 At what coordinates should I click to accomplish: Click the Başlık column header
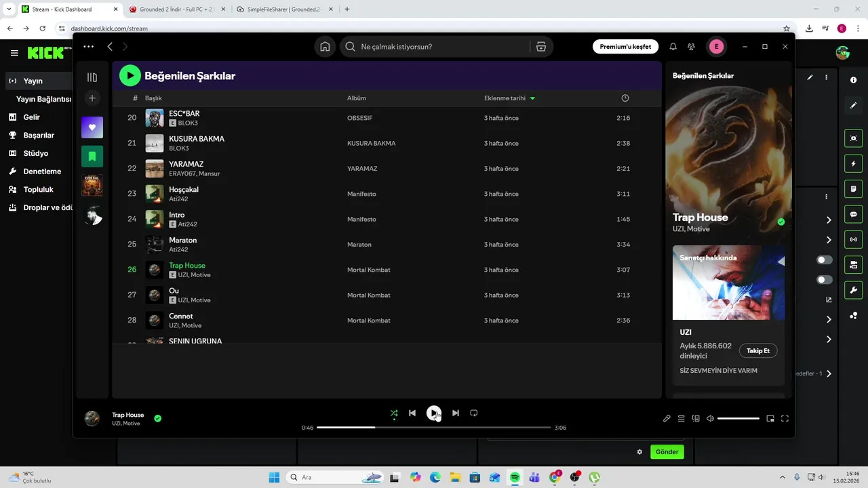[x=153, y=98]
